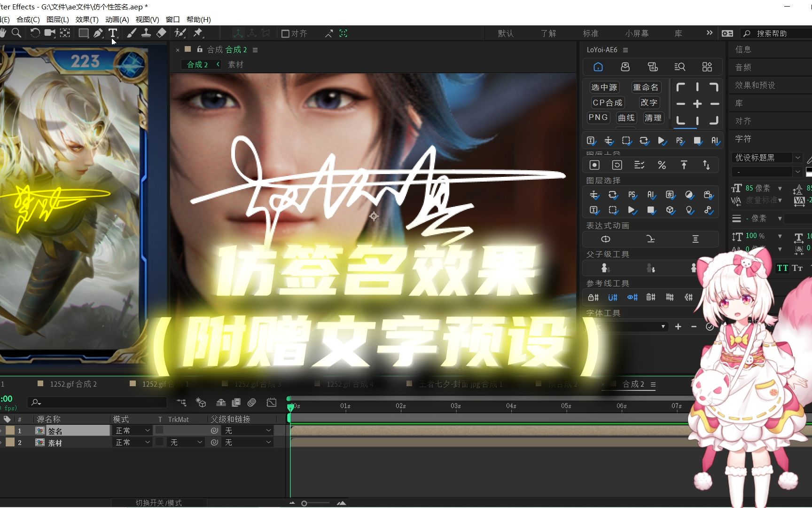Click the camera layer selection icon
The height and width of the screenshot is (508, 812).
708,195
